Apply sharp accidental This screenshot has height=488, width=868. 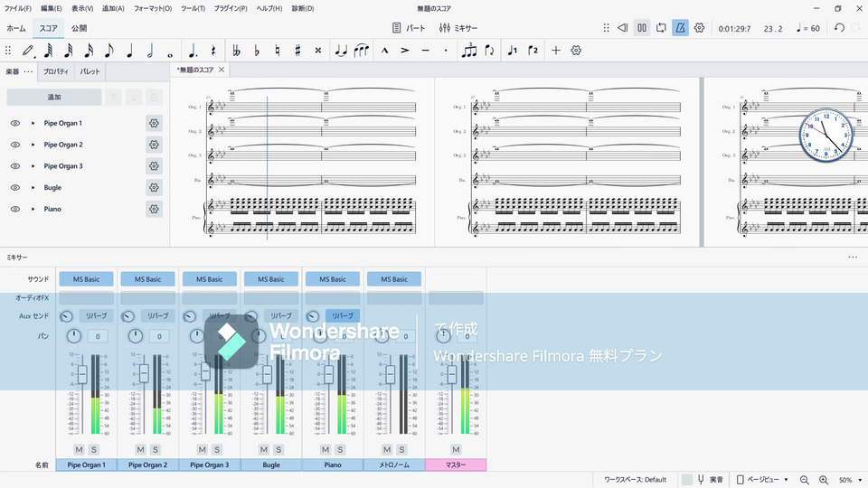297,51
